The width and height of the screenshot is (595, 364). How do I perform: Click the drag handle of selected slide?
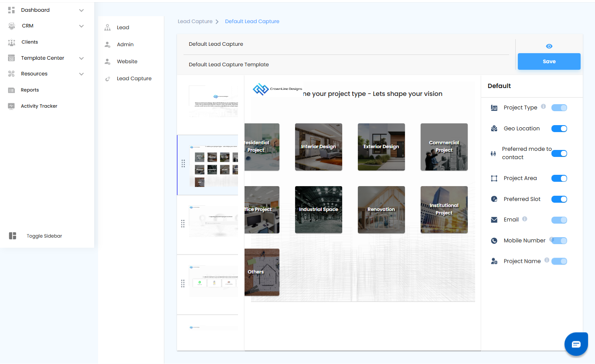183,163
